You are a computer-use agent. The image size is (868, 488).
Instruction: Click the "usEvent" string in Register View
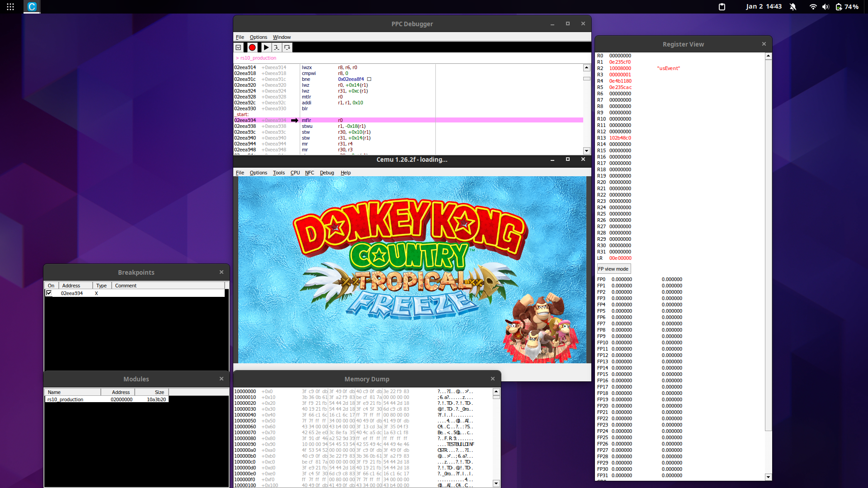669,69
